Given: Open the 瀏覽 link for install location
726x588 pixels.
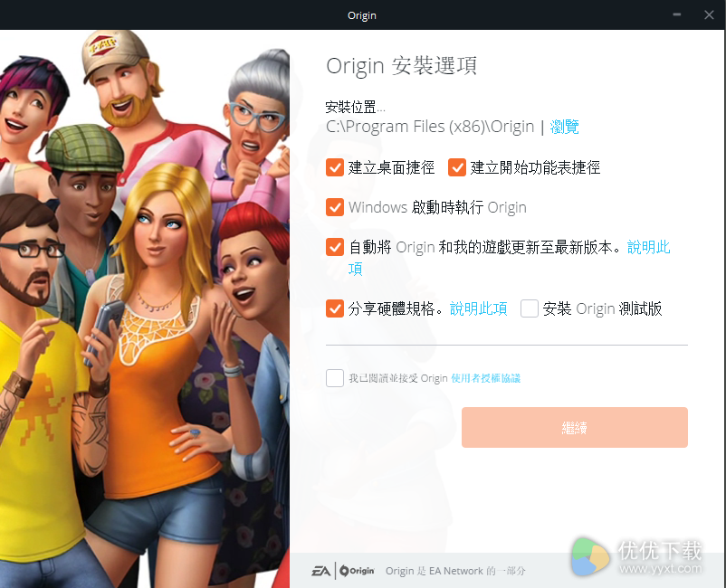Looking at the screenshot, I should [564, 127].
